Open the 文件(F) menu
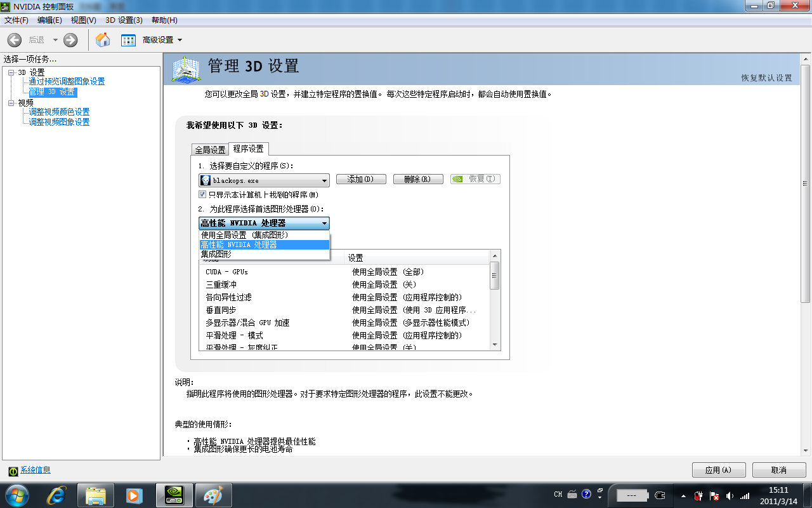The width and height of the screenshot is (812, 508). (x=16, y=20)
